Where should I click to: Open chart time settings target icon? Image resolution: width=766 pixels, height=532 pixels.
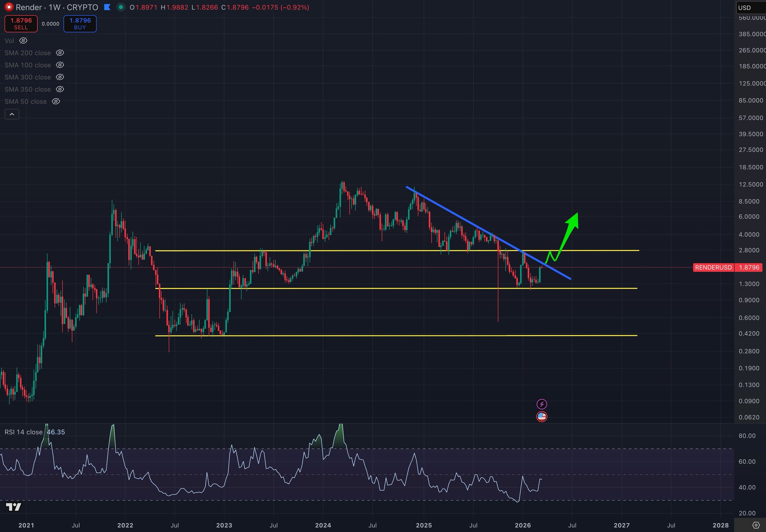[x=756, y=525]
